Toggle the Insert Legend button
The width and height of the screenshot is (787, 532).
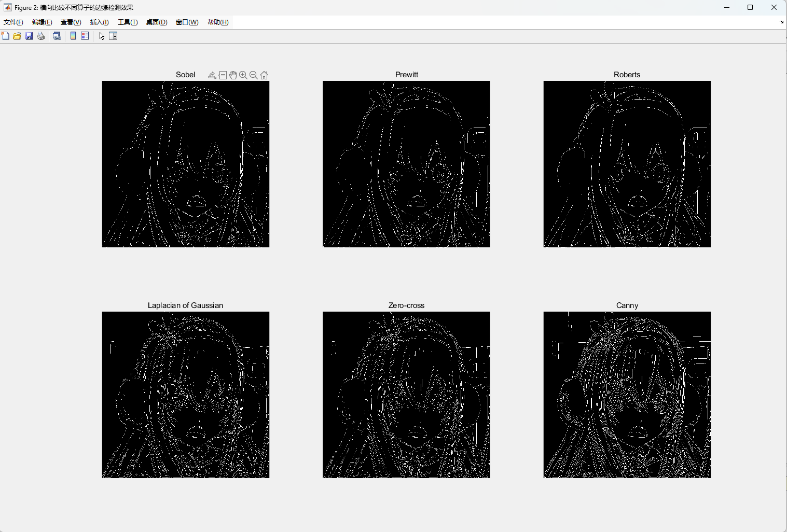click(x=85, y=36)
